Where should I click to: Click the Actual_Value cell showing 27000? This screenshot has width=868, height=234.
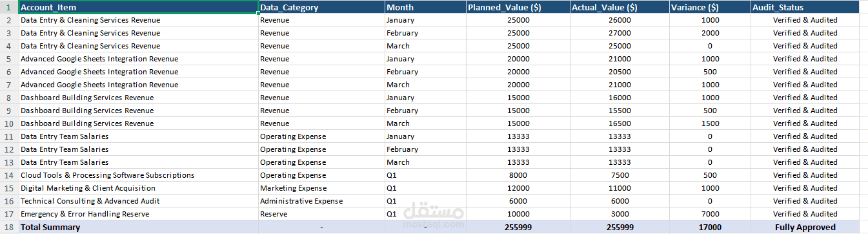(620, 33)
